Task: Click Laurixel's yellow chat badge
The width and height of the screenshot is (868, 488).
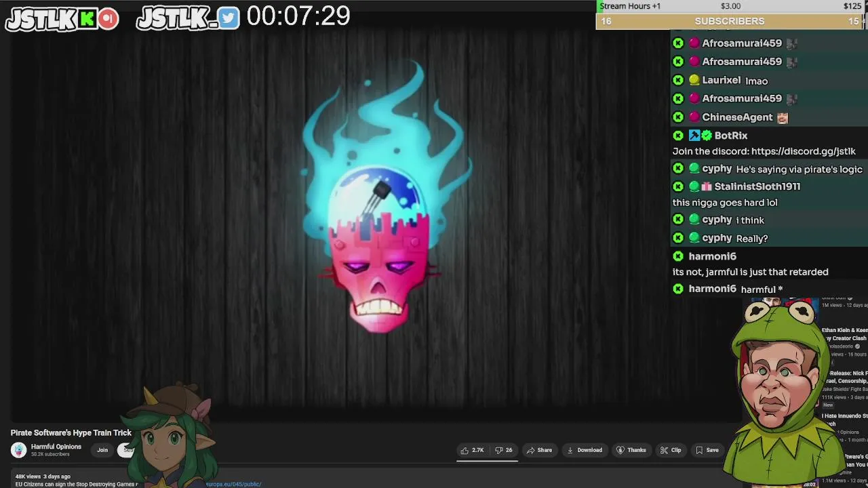Action: pyautogui.click(x=694, y=80)
